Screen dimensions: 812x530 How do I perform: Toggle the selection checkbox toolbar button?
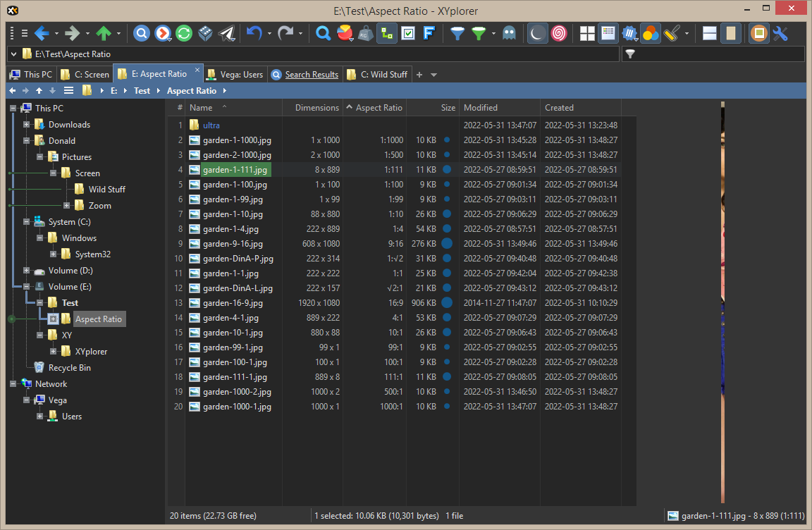[x=407, y=33]
